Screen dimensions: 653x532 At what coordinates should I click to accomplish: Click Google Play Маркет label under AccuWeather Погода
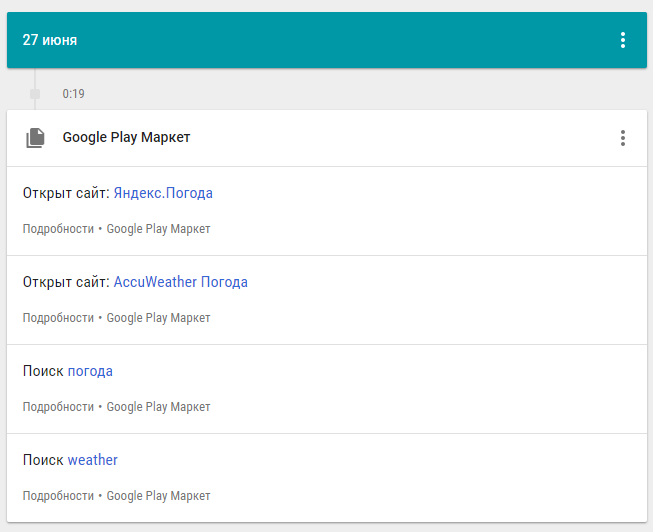point(158,318)
